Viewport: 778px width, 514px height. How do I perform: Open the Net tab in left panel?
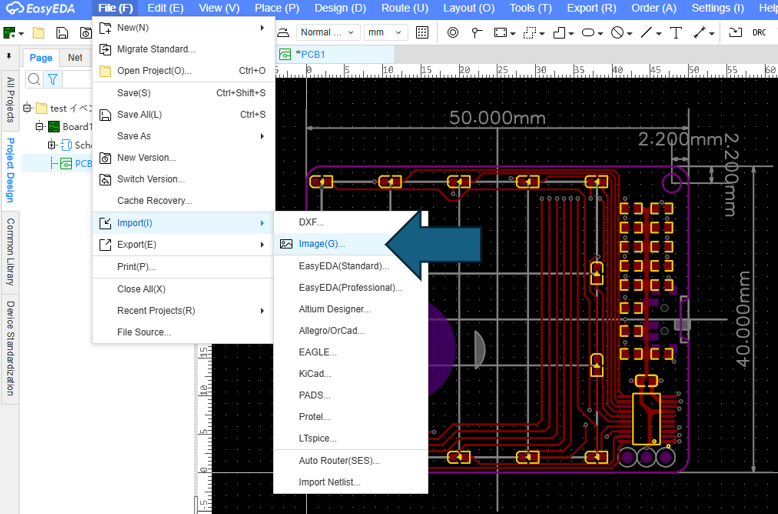coord(75,58)
